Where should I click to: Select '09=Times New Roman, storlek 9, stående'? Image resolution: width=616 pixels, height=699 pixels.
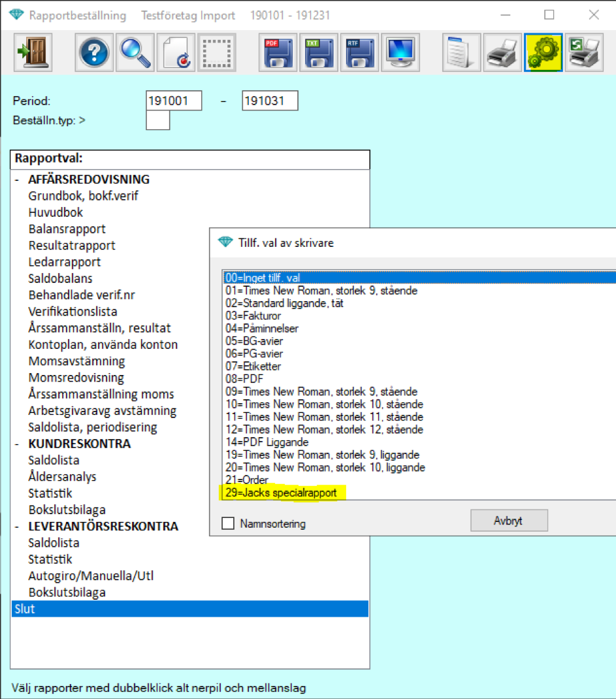321,391
